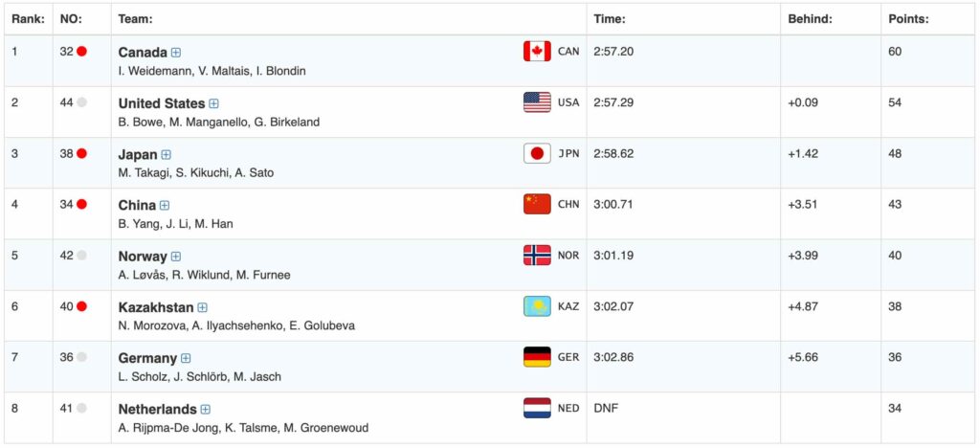
Task: Sort by the Points column header
Action: click(x=908, y=19)
